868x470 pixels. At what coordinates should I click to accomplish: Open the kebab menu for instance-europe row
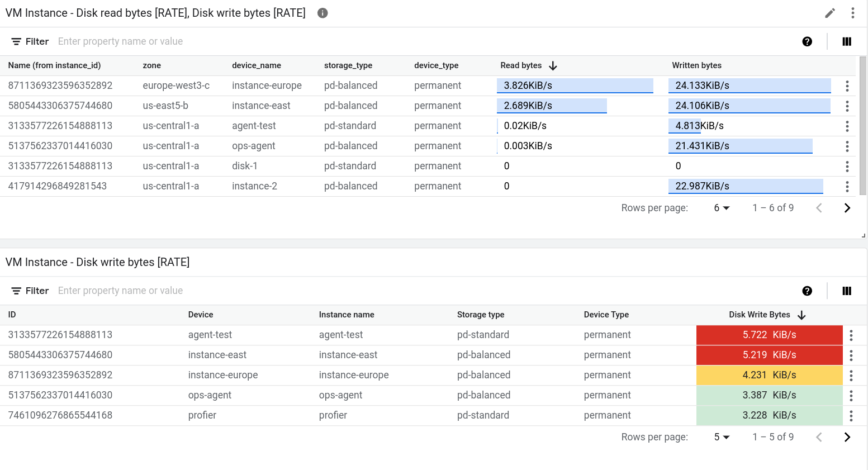847,86
